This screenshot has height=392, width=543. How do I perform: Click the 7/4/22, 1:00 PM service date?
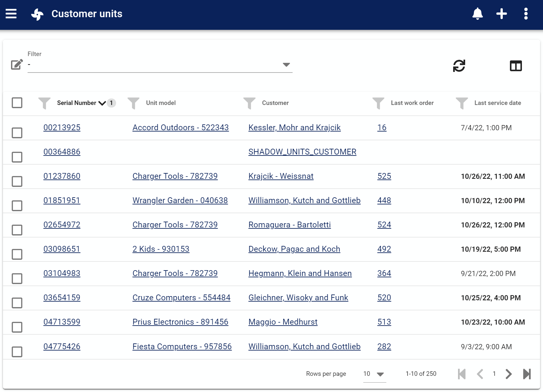pyautogui.click(x=486, y=128)
